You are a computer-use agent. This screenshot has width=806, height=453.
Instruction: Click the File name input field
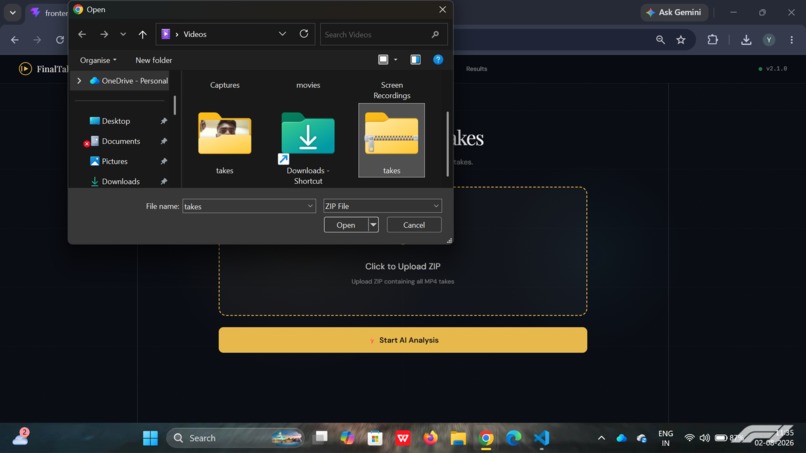tap(244, 206)
